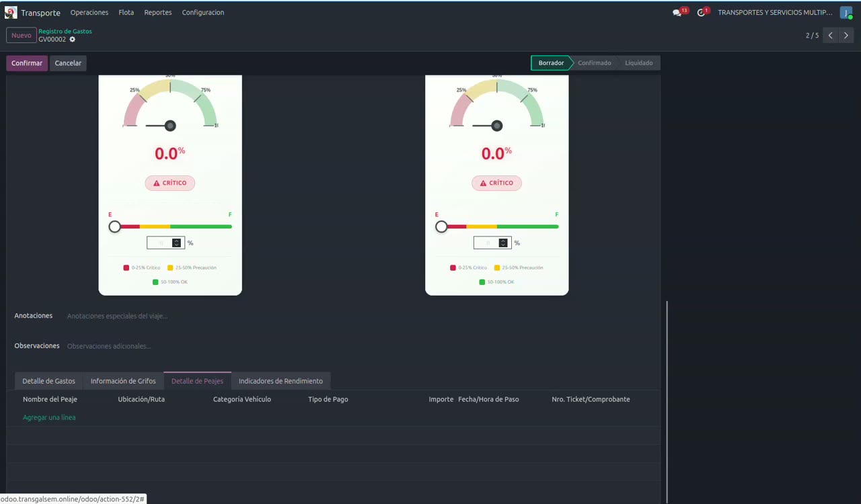
Task: Click the Nuevo button
Action: (22, 35)
